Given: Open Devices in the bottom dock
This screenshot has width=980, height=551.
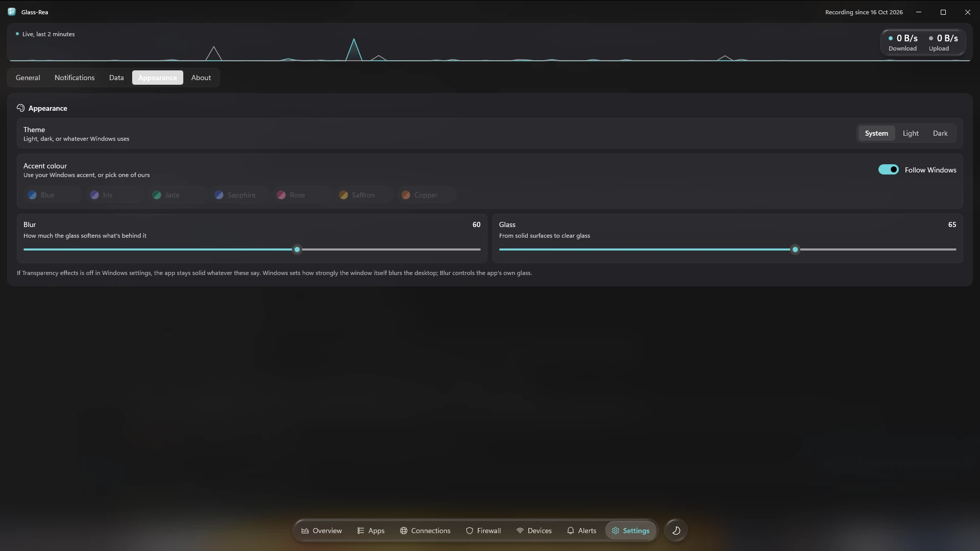Looking at the screenshot, I should coord(534,531).
